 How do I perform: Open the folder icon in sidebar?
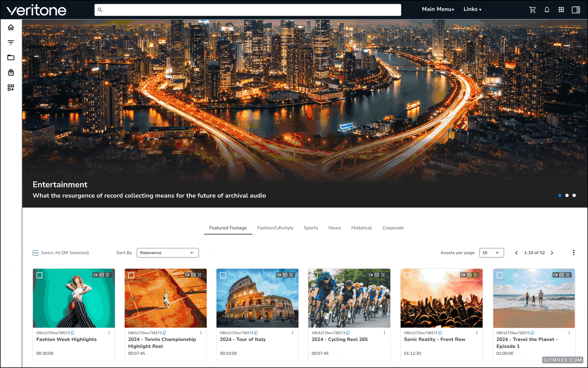tap(11, 57)
